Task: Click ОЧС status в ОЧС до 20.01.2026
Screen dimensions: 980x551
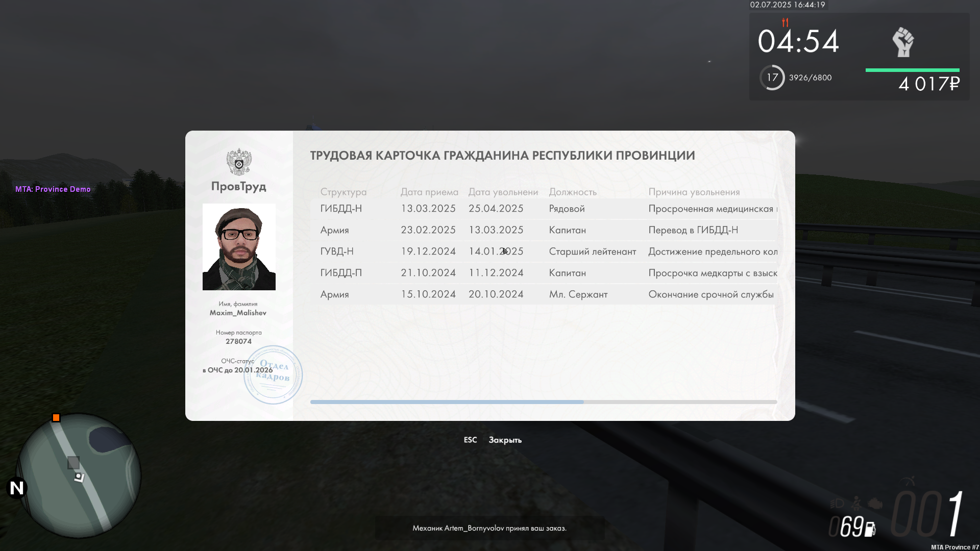Action: [237, 370]
